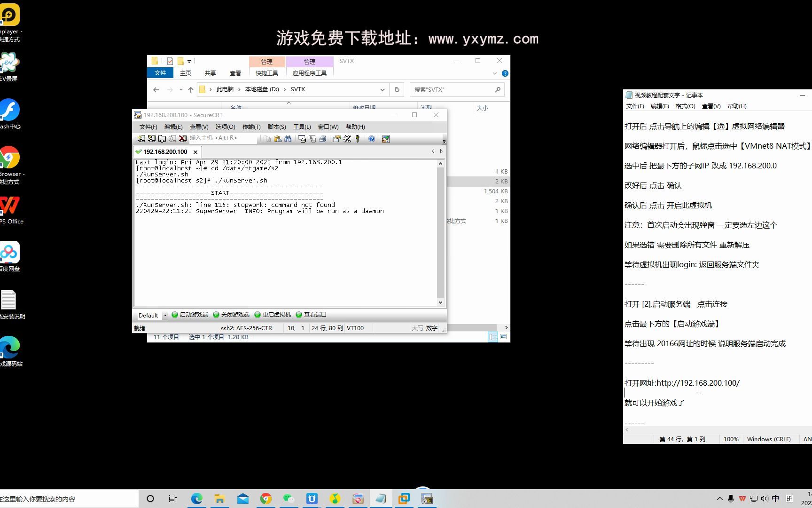Click the public key icon in SecureCRT
The image size is (812, 508).
(358, 139)
